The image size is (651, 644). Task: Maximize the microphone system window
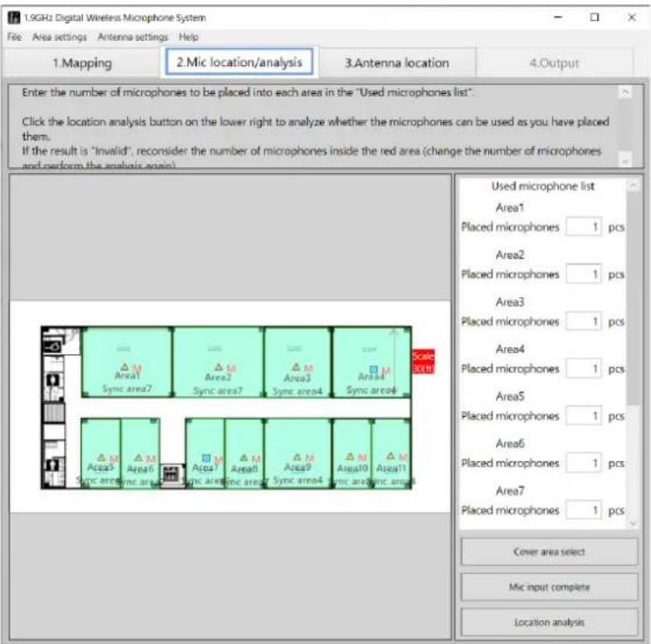click(594, 17)
